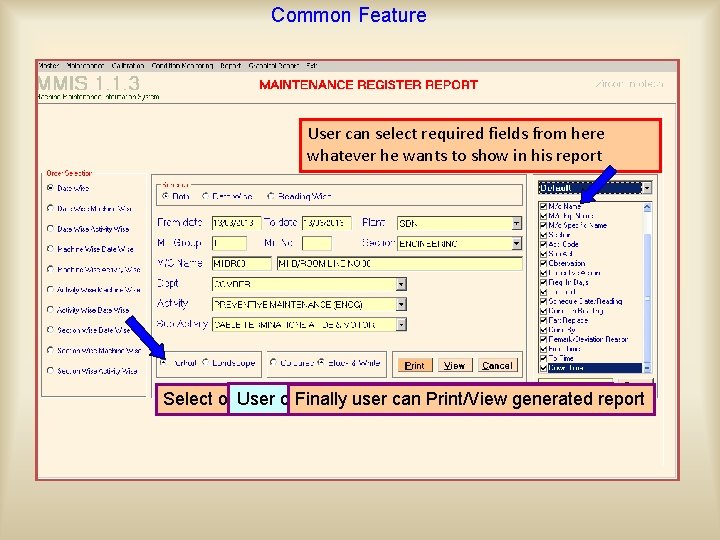Choose the Coloured print option

[274, 362]
